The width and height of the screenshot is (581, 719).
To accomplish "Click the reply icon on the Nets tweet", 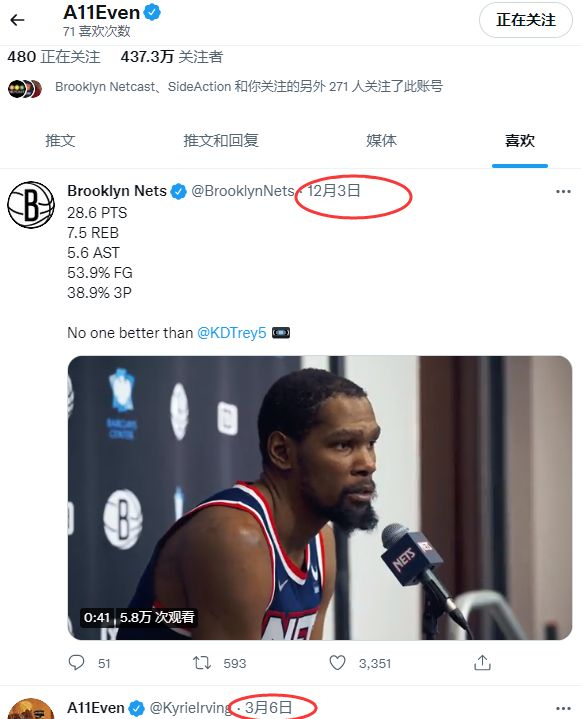I will tap(76, 662).
